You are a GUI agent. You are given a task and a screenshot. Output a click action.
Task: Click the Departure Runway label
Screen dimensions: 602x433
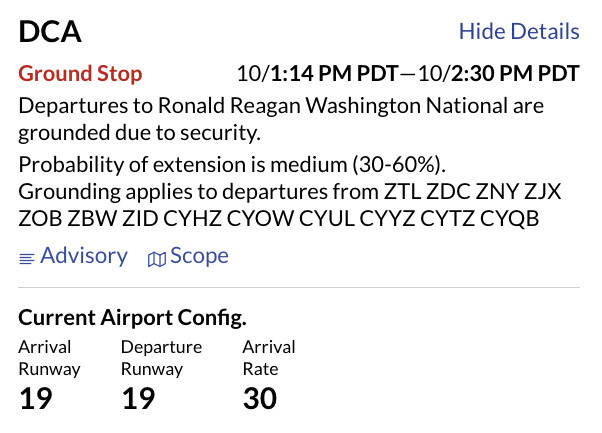coord(161,358)
